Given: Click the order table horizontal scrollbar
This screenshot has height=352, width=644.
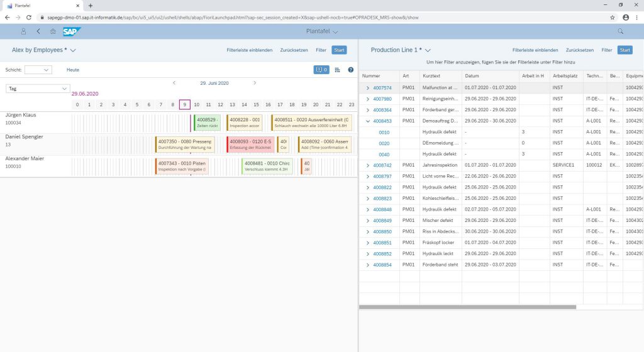Looking at the screenshot, I should (467, 307).
